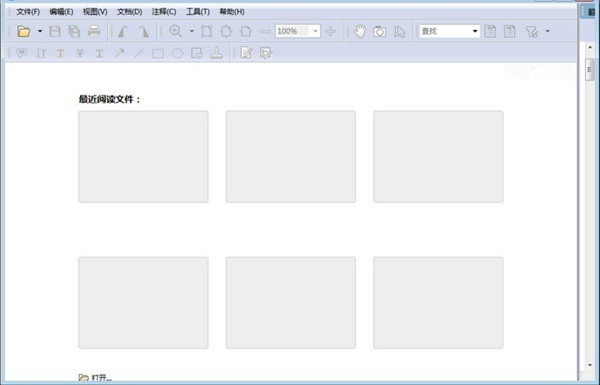Click the find next page icon

(x=510, y=31)
